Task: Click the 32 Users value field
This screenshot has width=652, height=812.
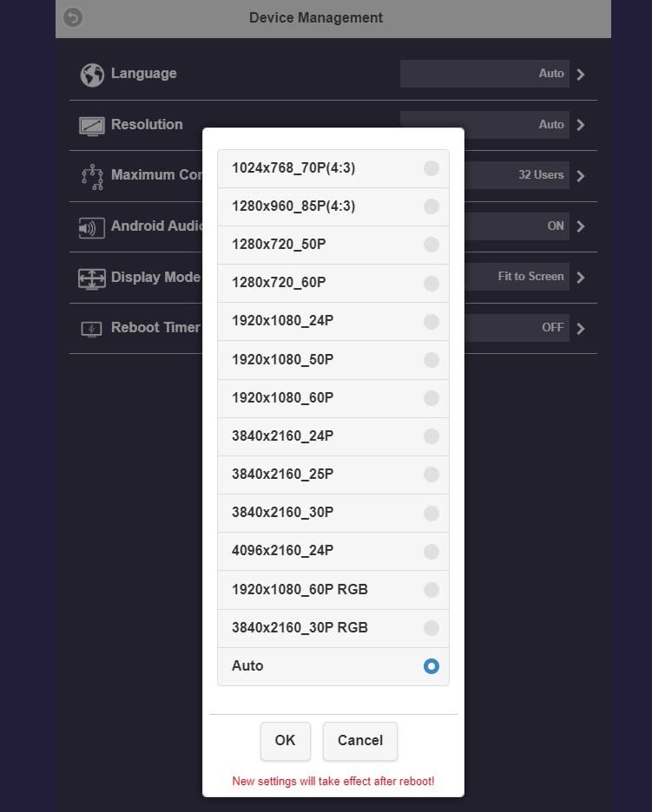Action: [517, 175]
